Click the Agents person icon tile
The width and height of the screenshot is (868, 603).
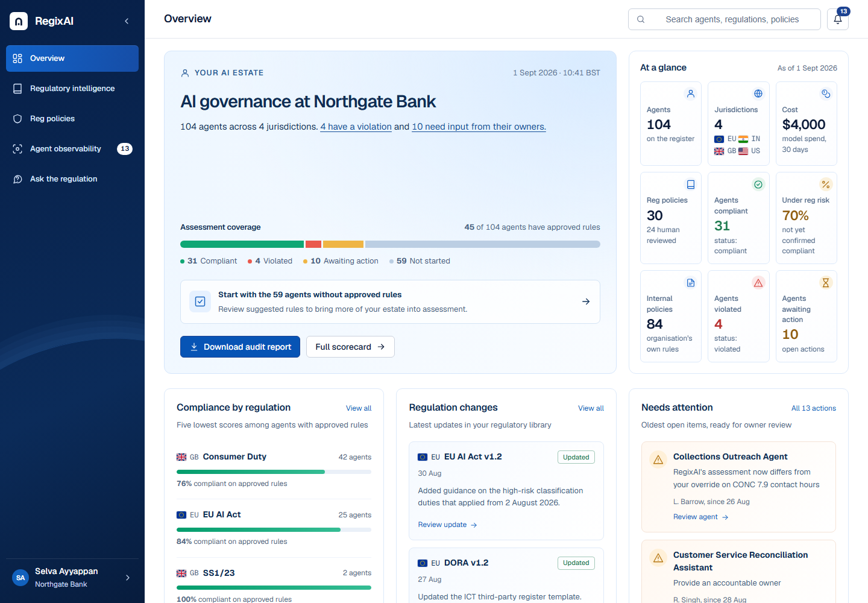coord(691,93)
